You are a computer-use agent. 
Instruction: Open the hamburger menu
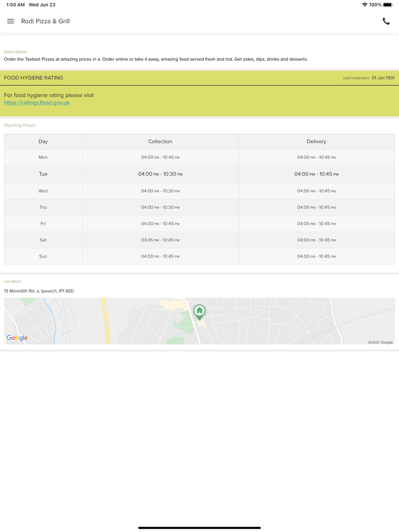[11, 21]
